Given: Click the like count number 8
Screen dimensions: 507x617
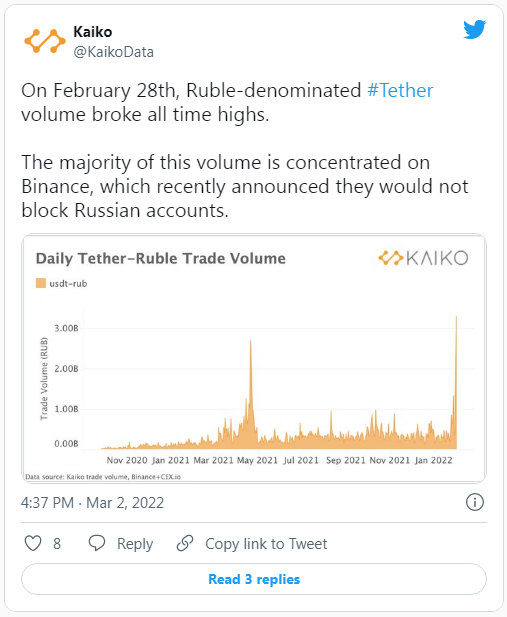Looking at the screenshot, I should click(57, 543).
